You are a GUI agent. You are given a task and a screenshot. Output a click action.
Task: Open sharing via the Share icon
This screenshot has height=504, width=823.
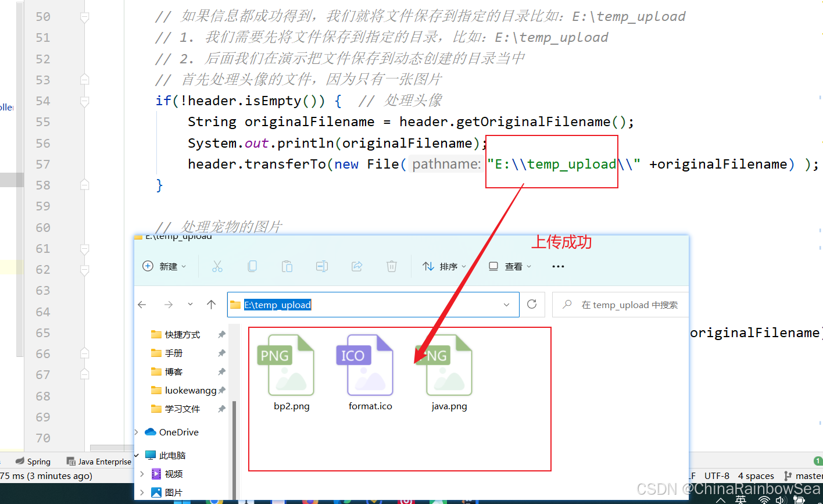356,266
